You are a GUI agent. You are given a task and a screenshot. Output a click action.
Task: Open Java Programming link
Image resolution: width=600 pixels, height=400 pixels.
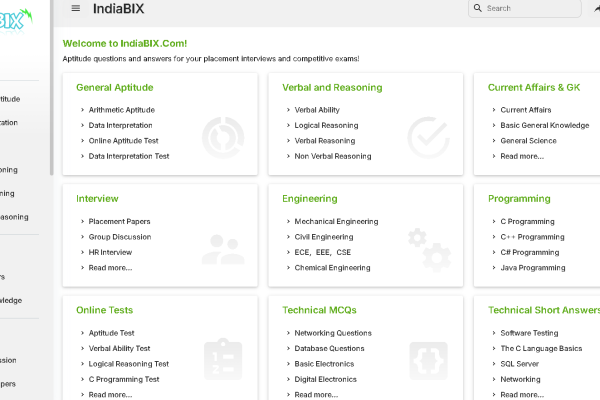[533, 268]
